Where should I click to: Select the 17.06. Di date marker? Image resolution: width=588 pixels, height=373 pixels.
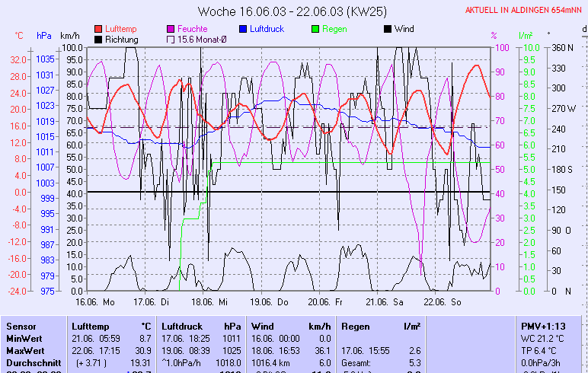155,301
